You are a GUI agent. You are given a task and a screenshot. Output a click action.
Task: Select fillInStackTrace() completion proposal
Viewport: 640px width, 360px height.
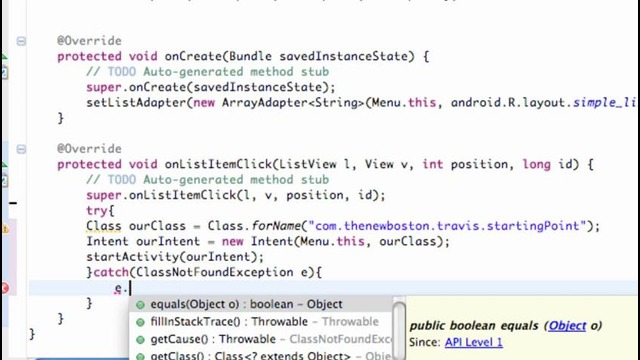(261, 322)
